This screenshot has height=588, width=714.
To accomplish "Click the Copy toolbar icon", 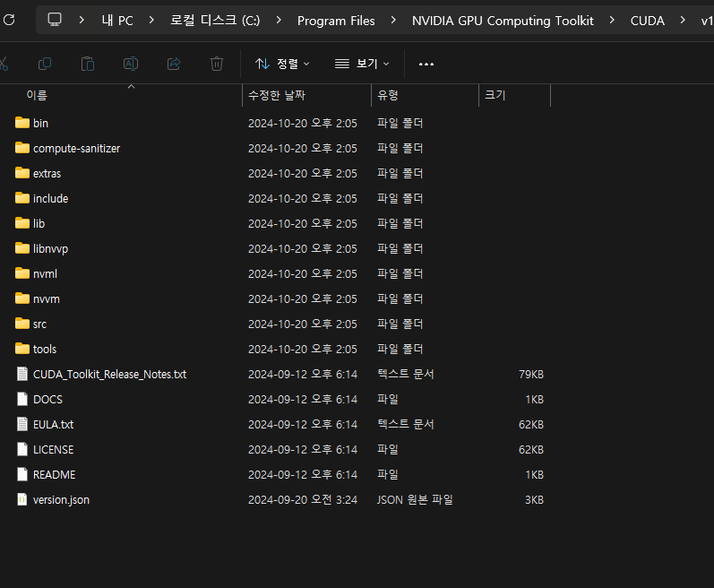I will pos(45,64).
